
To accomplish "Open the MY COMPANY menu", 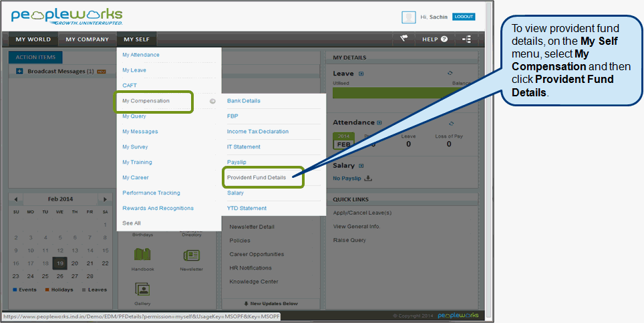I will coord(87,39).
